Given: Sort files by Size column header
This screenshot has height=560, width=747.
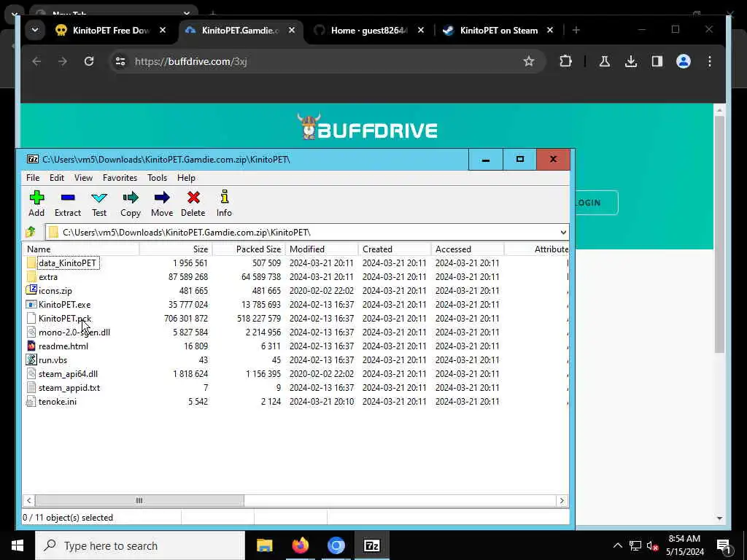Looking at the screenshot, I should click(x=176, y=249).
